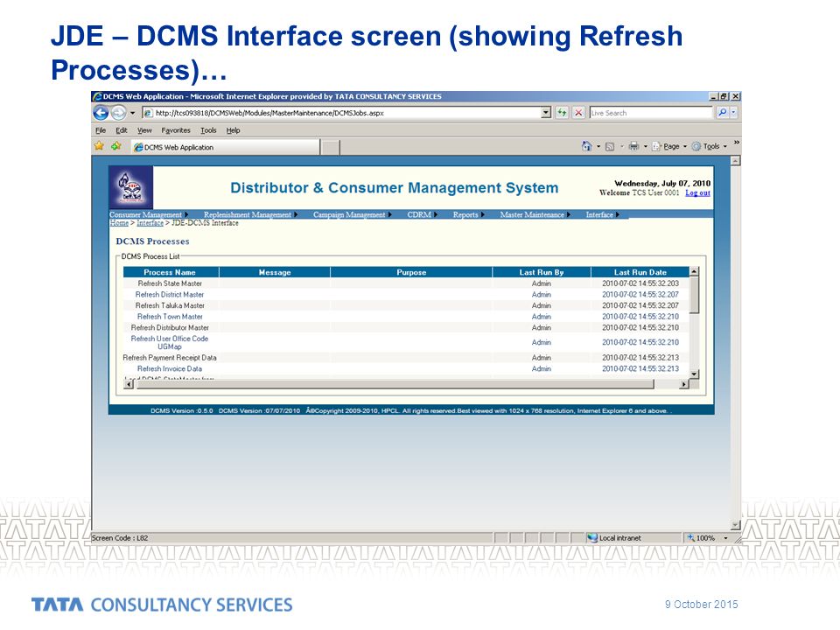Click the Last Run By column header
The image size is (840, 630).
tap(541, 272)
